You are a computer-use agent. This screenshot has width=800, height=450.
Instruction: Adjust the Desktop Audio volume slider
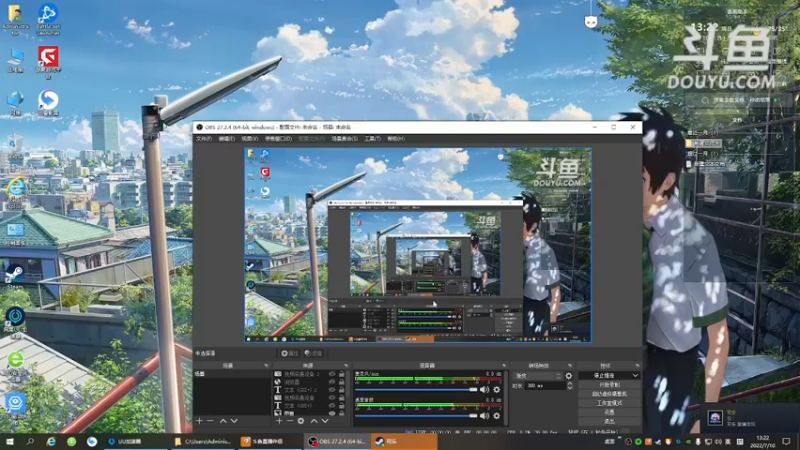tap(416, 416)
